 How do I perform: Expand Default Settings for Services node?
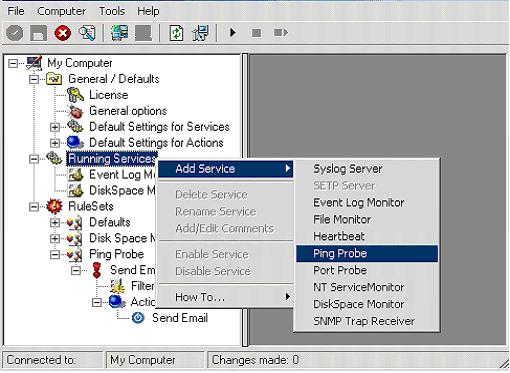[55, 127]
